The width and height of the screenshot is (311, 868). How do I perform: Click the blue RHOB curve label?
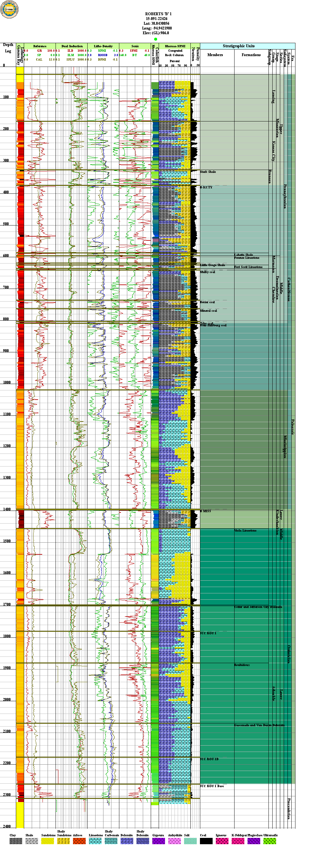click(x=103, y=55)
